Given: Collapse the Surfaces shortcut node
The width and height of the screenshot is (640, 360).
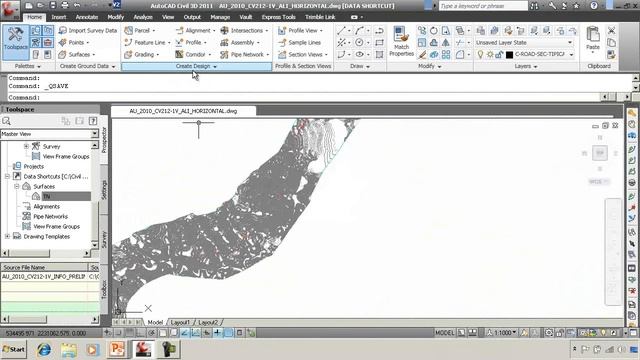Looking at the screenshot, I should click(x=17, y=187).
